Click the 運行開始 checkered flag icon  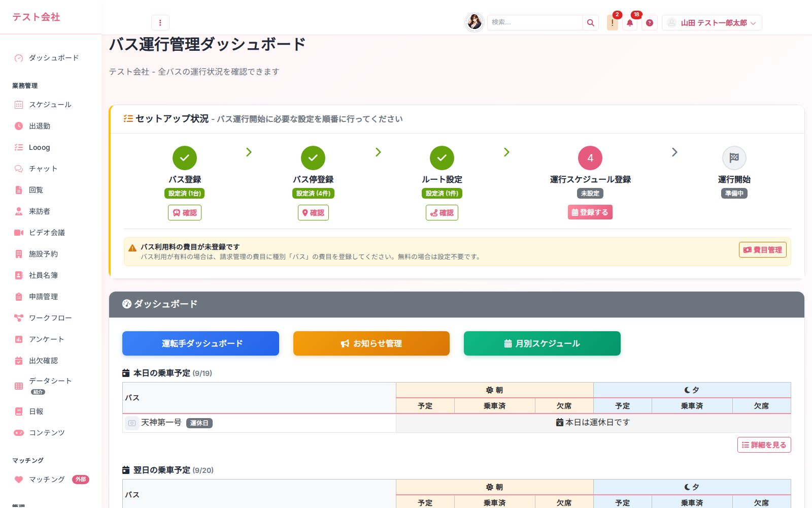coord(734,158)
